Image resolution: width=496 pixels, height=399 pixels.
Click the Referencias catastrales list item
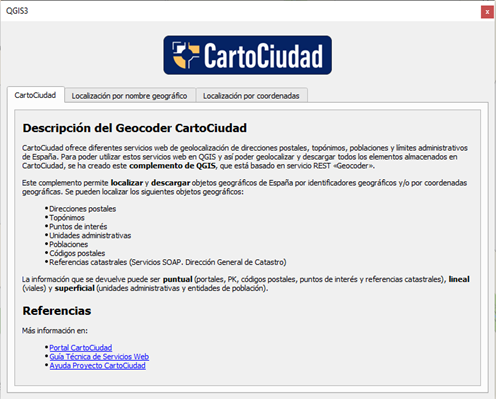pos(168,262)
